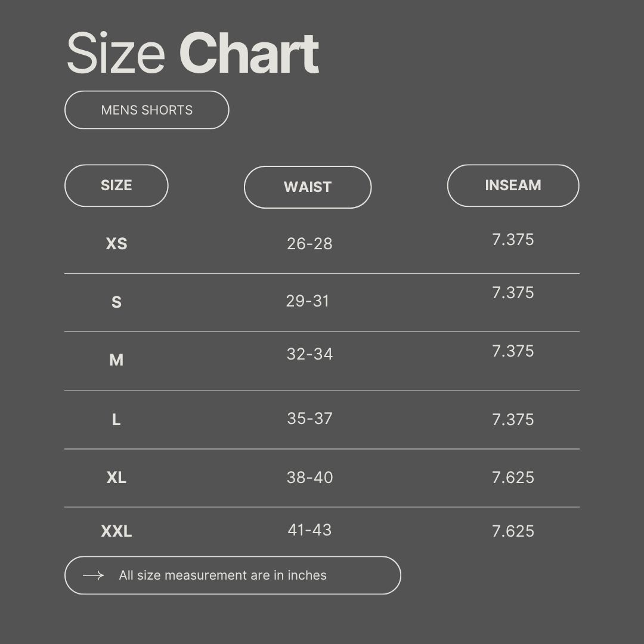Select the WAIST column header
644x644 pixels.
pyautogui.click(x=308, y=187)
